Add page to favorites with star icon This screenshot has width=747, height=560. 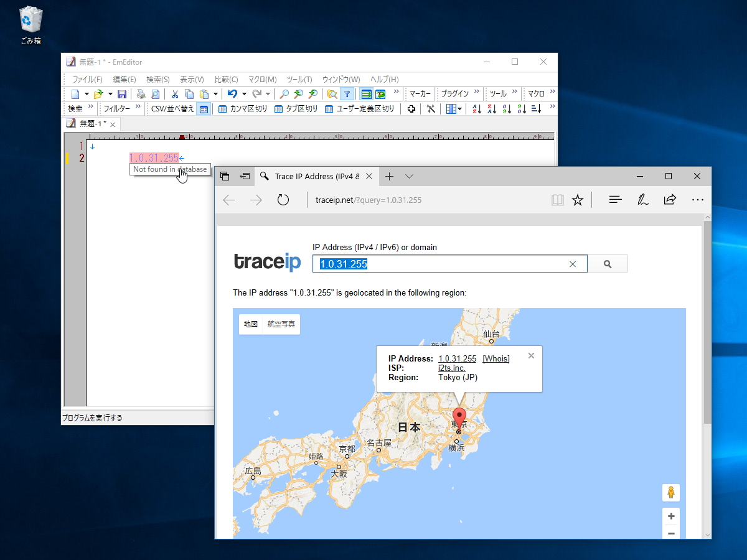pyautogui.click(x=578, y=200)
